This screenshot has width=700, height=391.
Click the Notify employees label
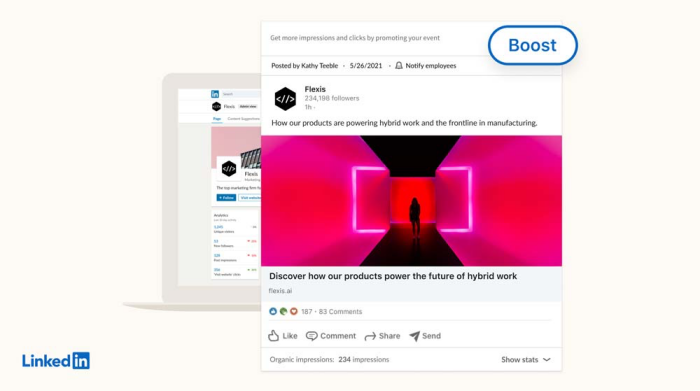431,66
